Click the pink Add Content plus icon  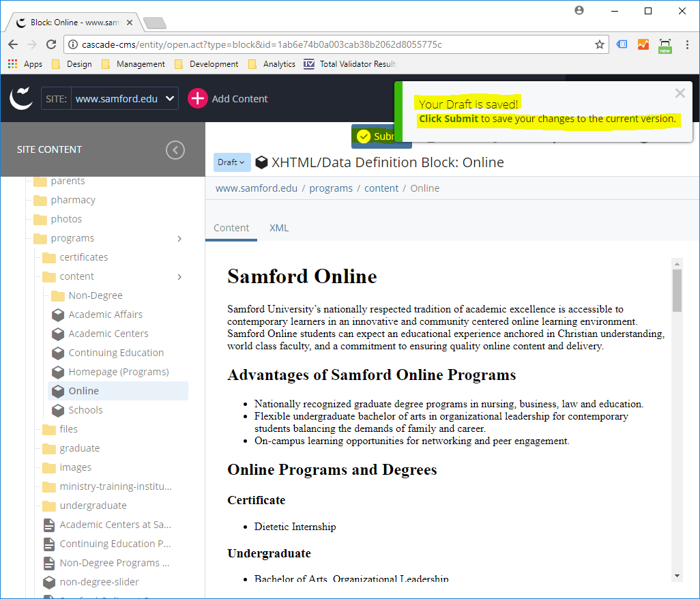click(x=198, y=99)
